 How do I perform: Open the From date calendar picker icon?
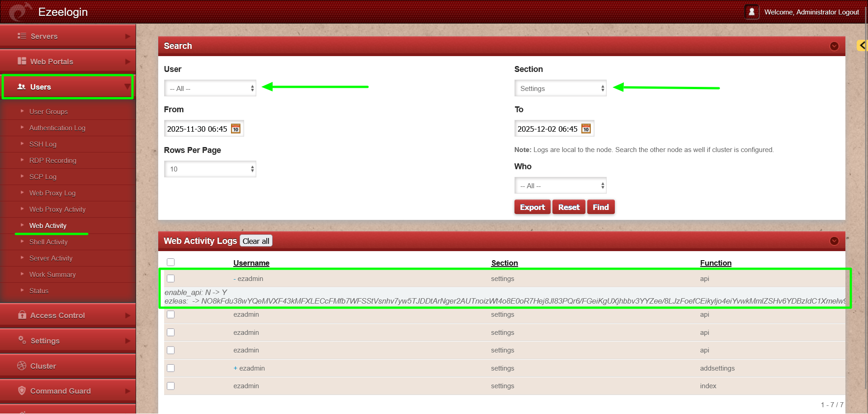click(236, 129)
